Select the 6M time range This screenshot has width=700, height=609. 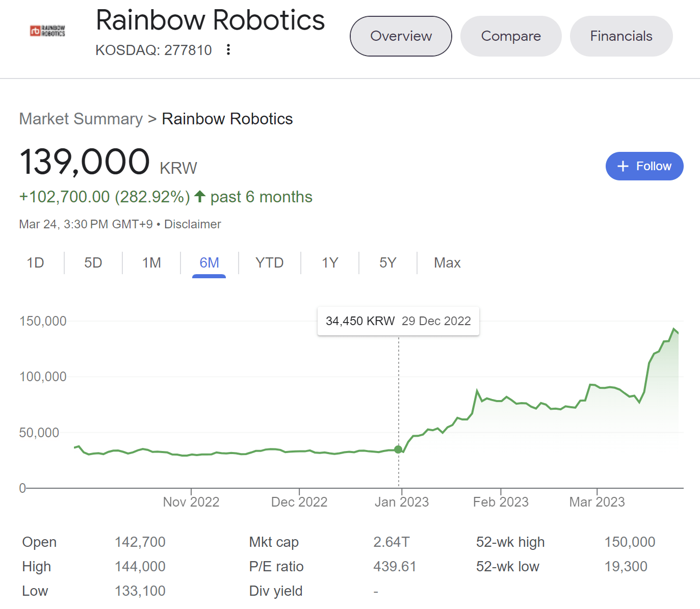pos(209,263)
